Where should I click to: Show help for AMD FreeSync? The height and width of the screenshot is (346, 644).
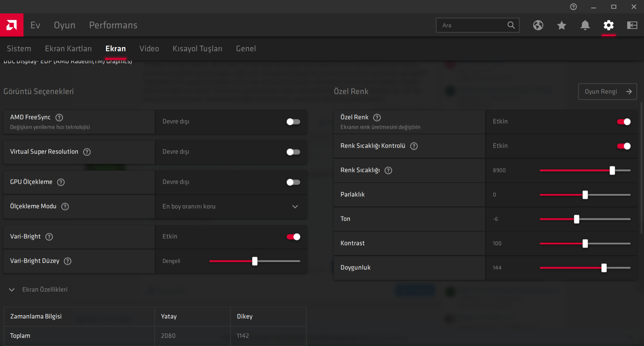click(59, 118)
